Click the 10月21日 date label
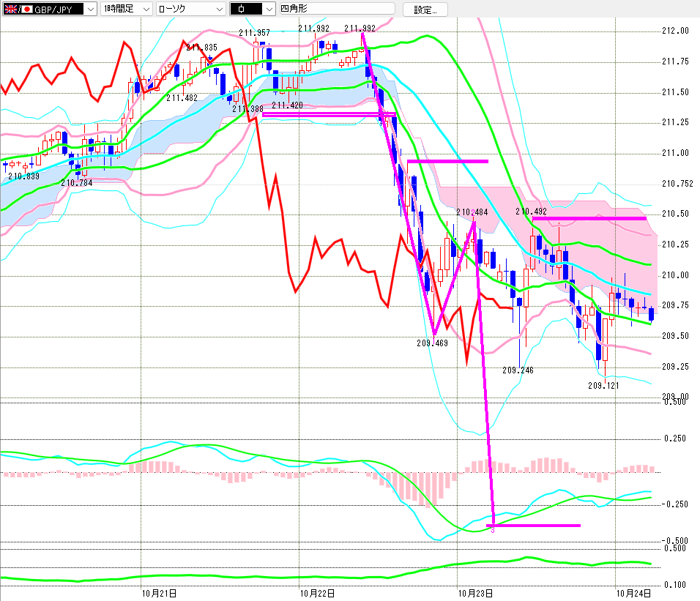This screenshot has height=601, width=700. 160,594
